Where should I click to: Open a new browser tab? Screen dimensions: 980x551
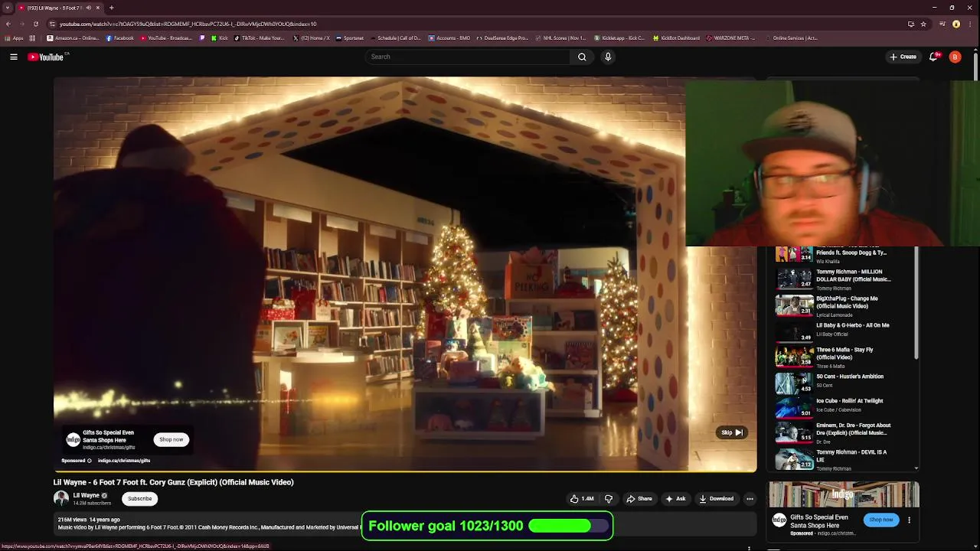(111, 8)
